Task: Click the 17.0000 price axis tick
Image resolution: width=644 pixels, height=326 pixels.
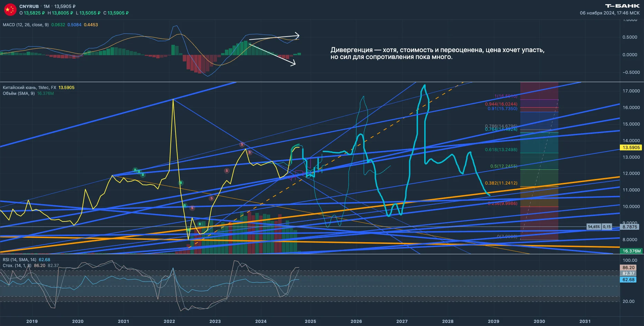Action: (631, 91)
